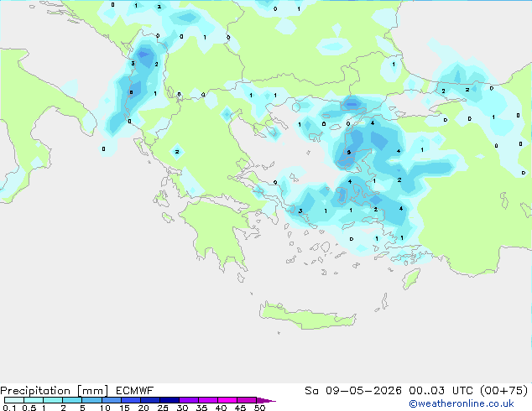Click the '30' legend scale label

[183, 408]
